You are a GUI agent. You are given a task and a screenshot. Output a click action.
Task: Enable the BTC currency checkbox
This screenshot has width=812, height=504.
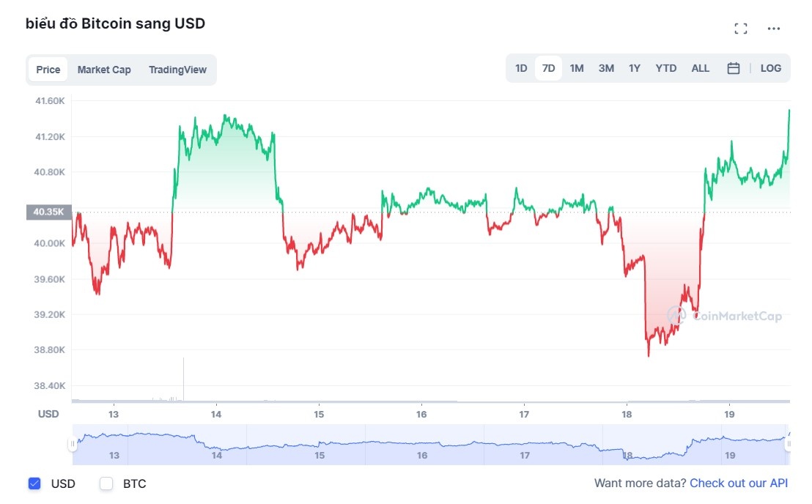click(106, 483)
